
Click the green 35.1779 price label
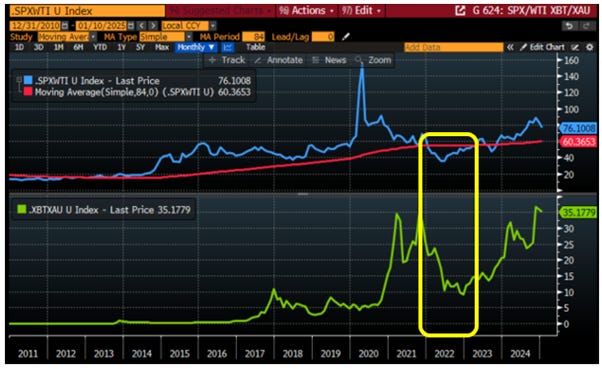click(579, 212)
